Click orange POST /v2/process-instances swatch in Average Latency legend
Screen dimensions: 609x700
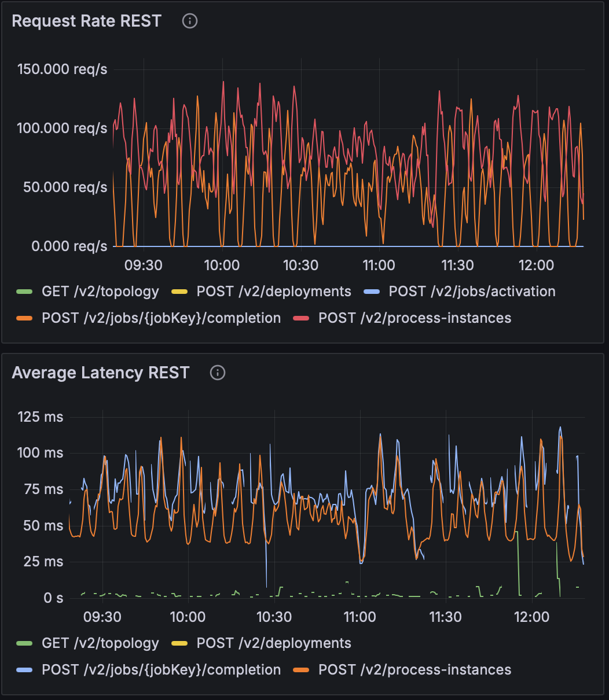[x=302, y=670]
